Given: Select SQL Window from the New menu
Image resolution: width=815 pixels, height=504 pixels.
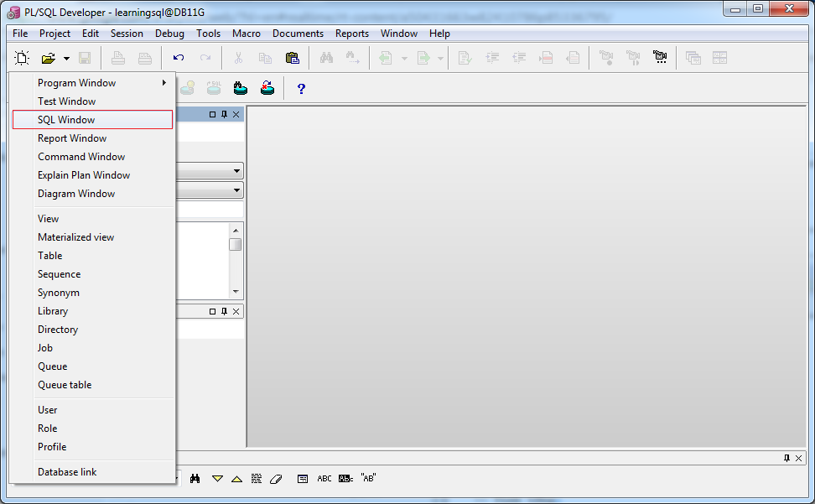Looking at the screenshot, I should (92, 120).
